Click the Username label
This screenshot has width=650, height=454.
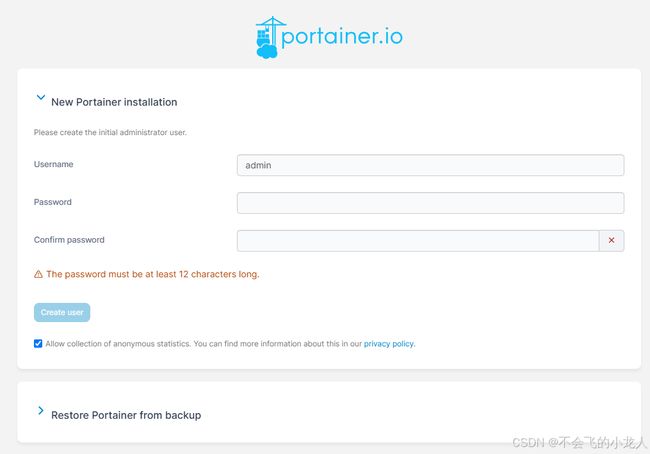[x=53, y=164]
